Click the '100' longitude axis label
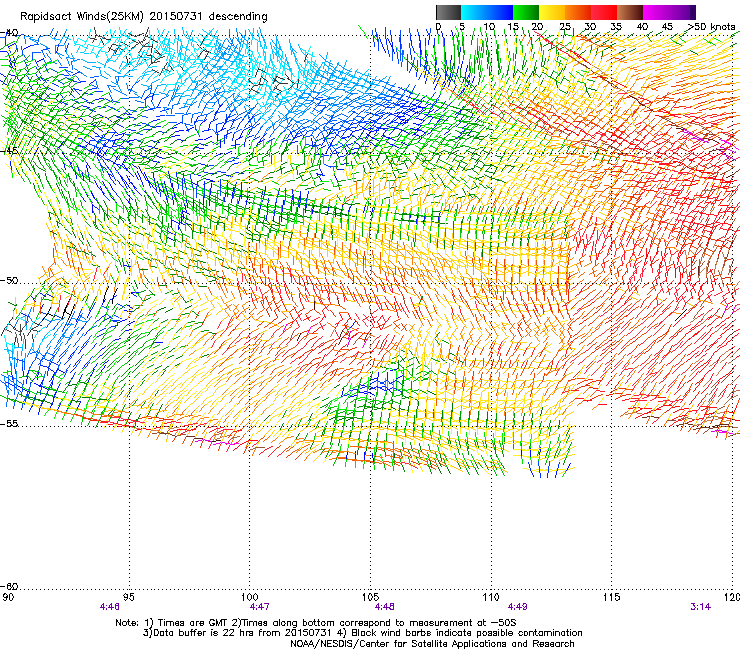 250,597
